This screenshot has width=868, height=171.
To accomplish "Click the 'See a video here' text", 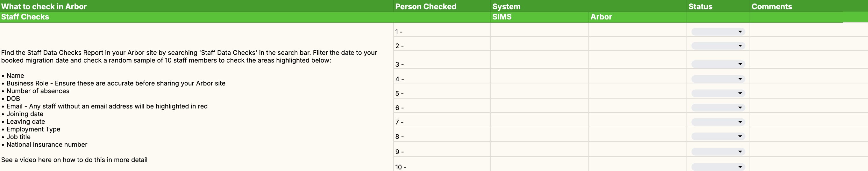I will point(74,160).
